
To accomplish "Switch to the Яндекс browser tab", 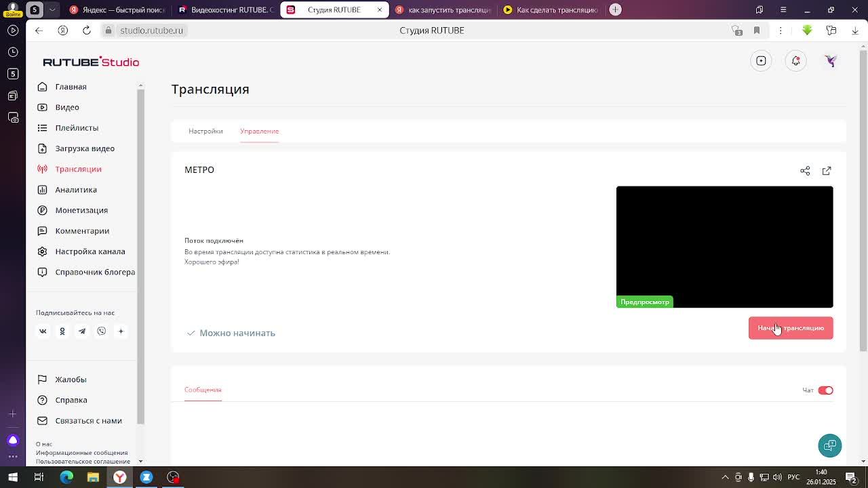I will point(117,9).
